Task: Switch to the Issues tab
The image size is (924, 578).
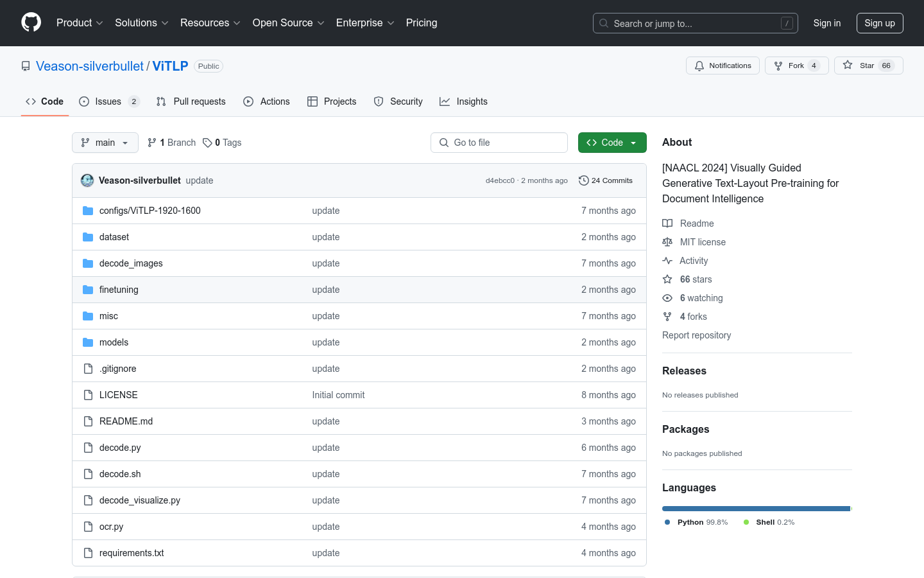Action: tap(108, 101)
